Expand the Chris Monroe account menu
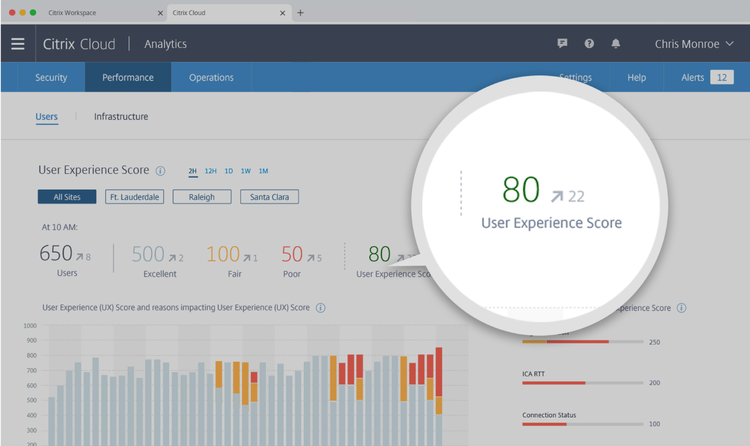Screen dimensions: 750x446 (x=694, y=44)
